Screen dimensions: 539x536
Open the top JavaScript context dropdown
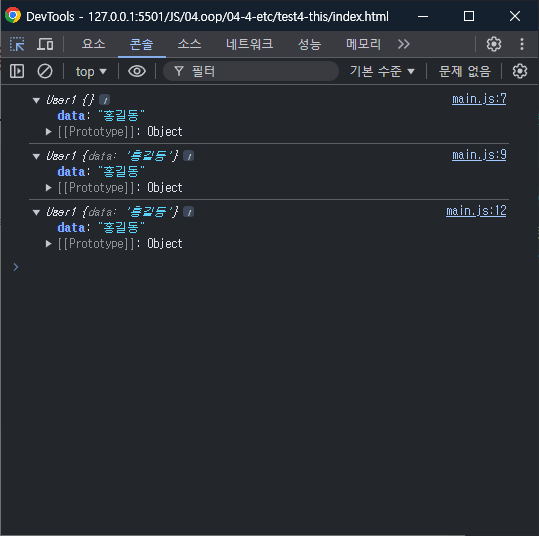[x=91, y=72]
